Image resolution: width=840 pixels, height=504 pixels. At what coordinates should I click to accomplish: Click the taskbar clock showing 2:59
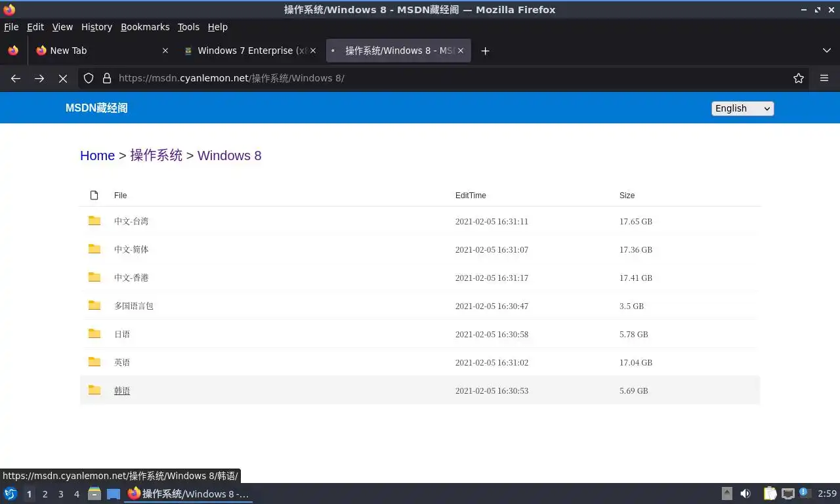(x=828, y=493)
